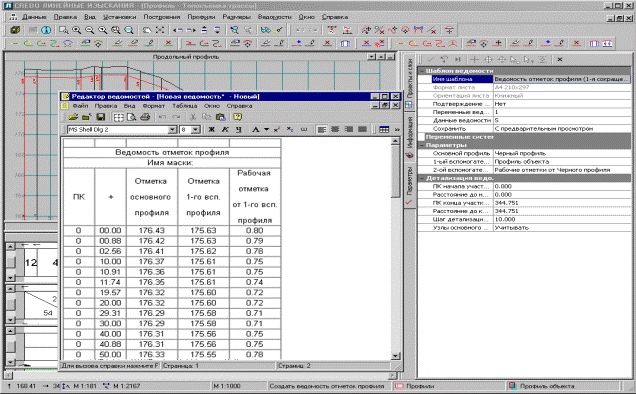This screenshot has height=394, width=636.
Task: Click the Сохранить value С предварительным просмотром
Action: coord(562,129)
